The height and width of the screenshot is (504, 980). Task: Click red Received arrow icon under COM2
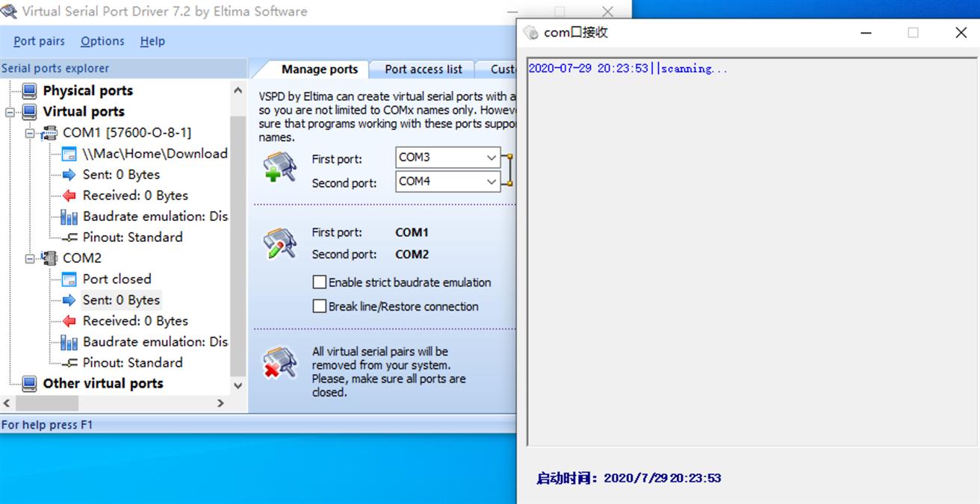[69, 320]
